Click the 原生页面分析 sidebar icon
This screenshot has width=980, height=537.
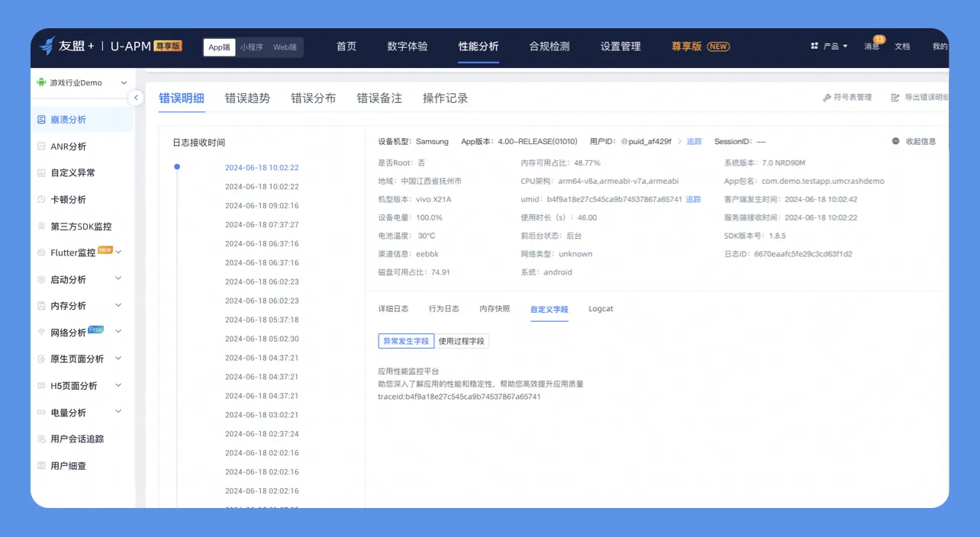click(x=41, y=359)
